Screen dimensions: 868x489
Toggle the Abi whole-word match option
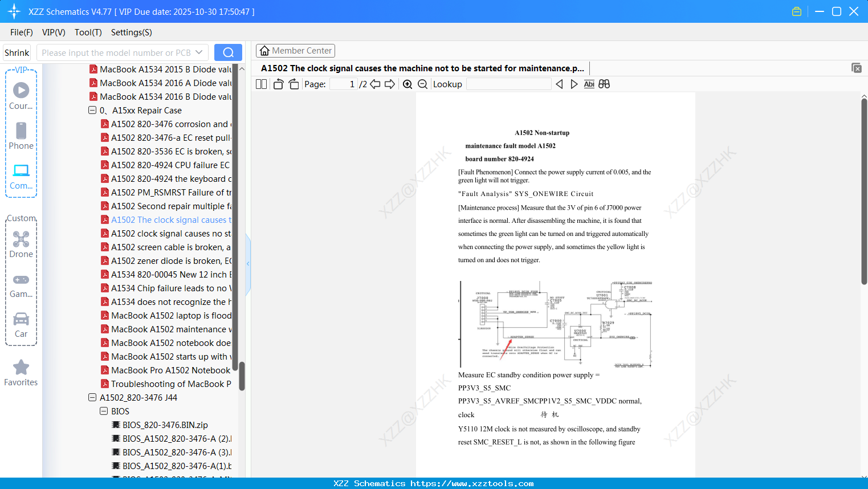589,84
